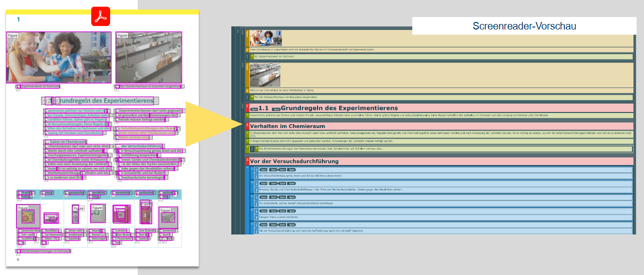The image size is (644, 275).
Task: Click the tagged heading 'rundregeln des Experimentierens' on the PDF page
Action: pos(107,100)
